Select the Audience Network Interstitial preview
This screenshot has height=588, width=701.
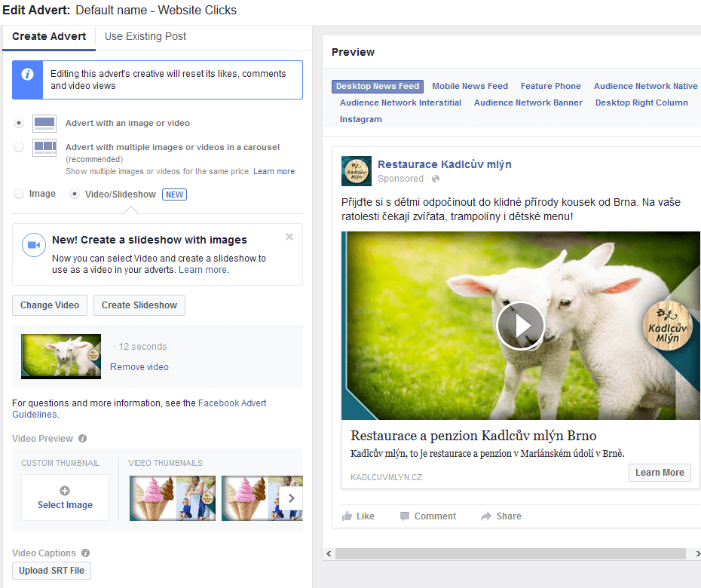click(x=400, y=103)
